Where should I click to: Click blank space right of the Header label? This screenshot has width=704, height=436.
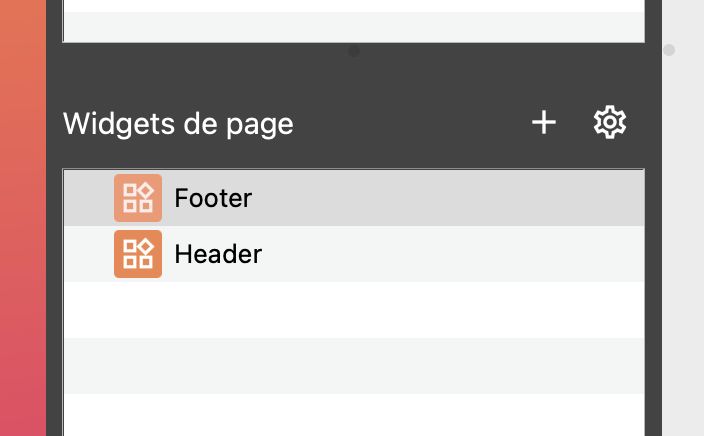pyautogui.click(x=450, y=254)
